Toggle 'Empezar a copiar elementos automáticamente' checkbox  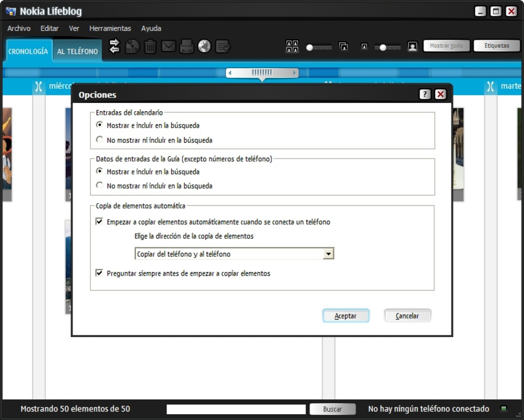99,222
